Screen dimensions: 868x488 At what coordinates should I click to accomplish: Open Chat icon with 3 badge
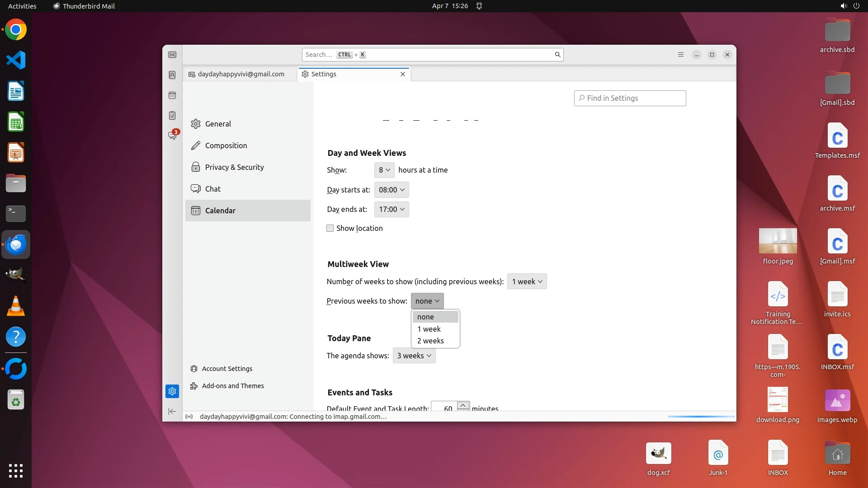click(172, 136)
